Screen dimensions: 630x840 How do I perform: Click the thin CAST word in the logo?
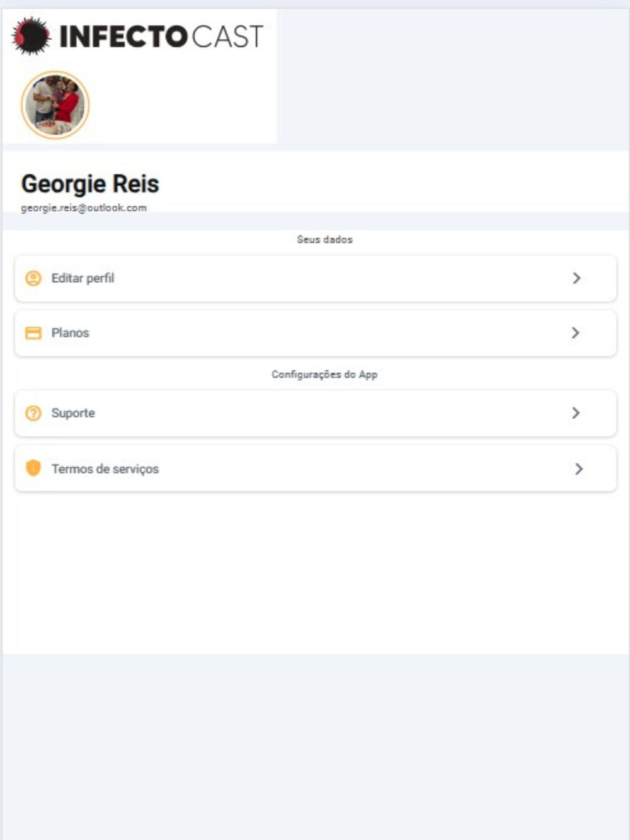pyautogui.click(x=227, y=37)
